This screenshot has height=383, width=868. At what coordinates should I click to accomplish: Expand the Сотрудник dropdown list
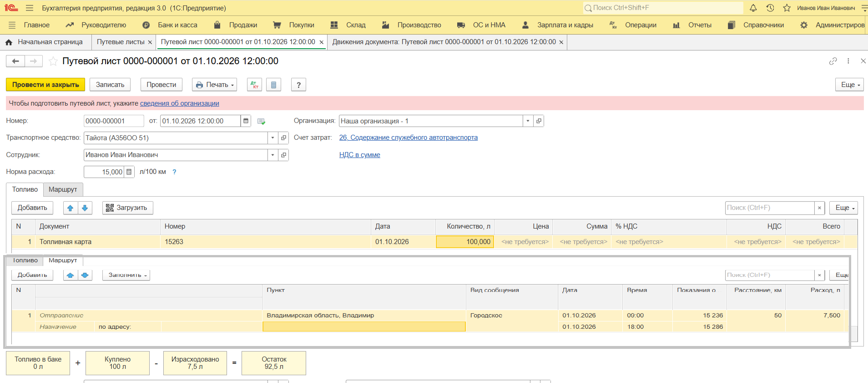tap(273, 155)
